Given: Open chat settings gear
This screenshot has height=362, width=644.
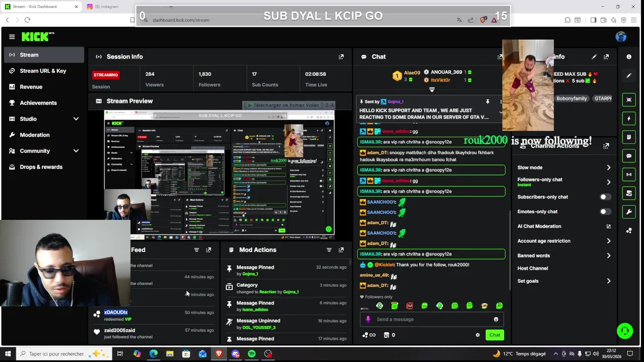Looking at the screenshot, I should coord(477,335).
